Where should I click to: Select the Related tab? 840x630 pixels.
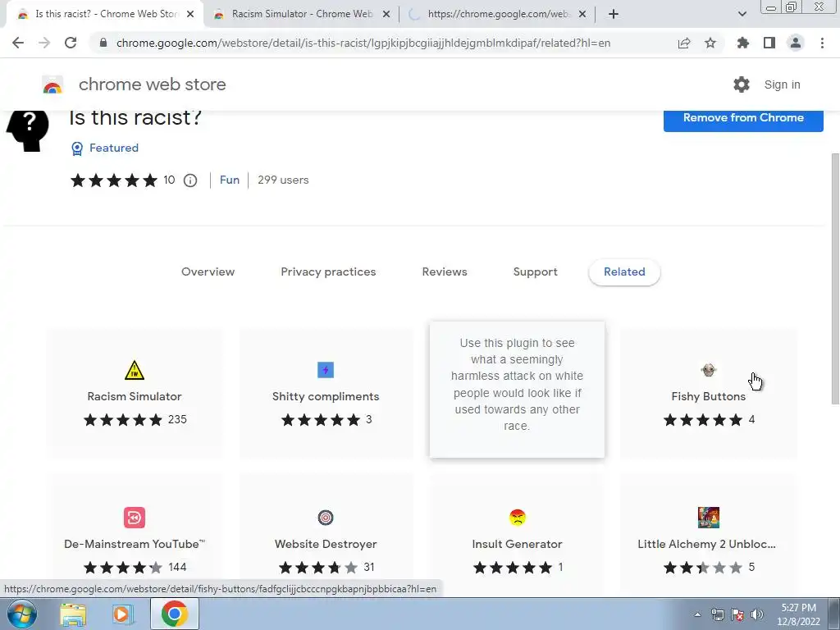pyautogui.click(x=624, y=272)
